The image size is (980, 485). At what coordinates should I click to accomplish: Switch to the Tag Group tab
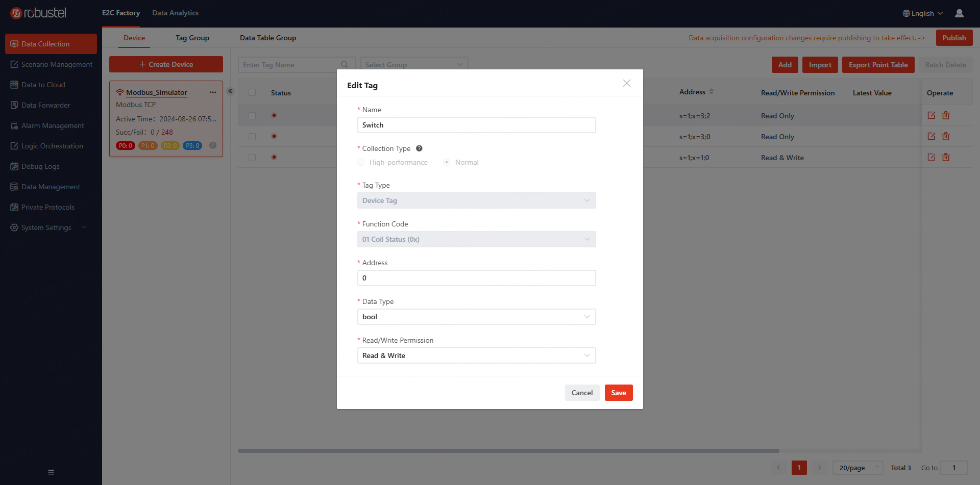pyautogui.click(x=192, y=38)
